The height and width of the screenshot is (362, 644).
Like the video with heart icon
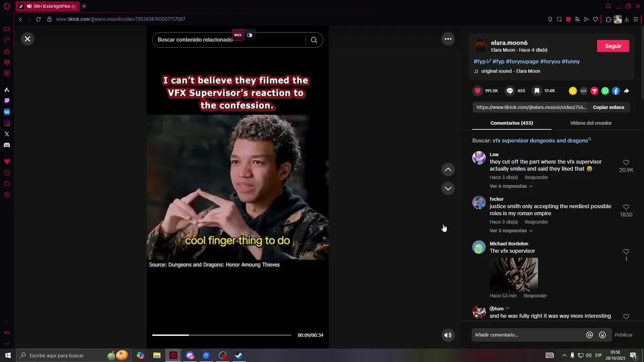point(477,90)
